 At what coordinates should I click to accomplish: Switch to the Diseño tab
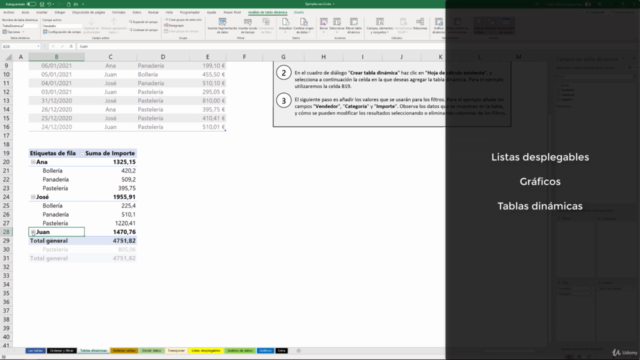coord(299,13)
